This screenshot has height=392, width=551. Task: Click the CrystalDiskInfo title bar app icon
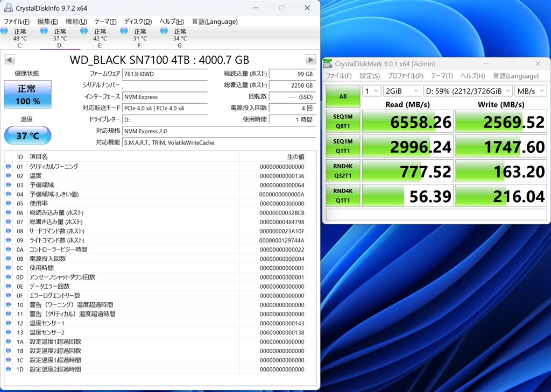[8, 8]
